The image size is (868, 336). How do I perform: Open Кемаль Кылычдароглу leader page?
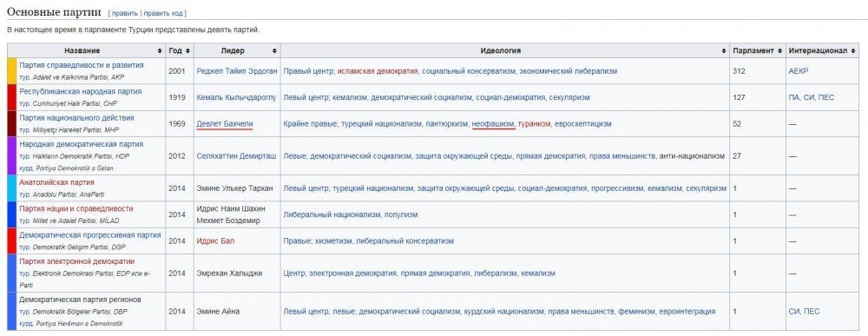click(236, 97)
